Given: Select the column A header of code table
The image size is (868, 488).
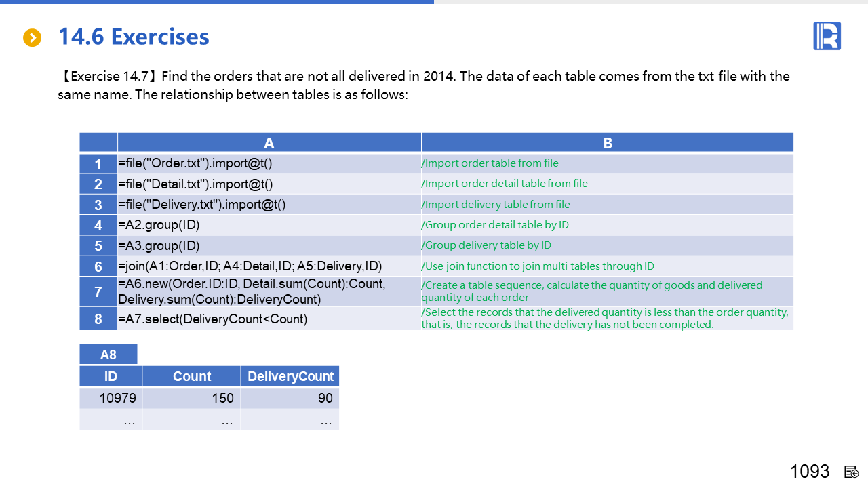Looking at the screenshot, I should (x=269, y=143).
